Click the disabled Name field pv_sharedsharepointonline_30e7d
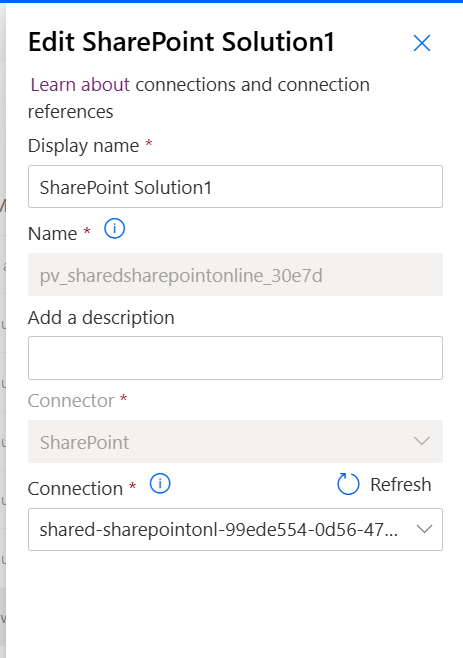This screenshot has height=658, width=463. pos(235,274)
